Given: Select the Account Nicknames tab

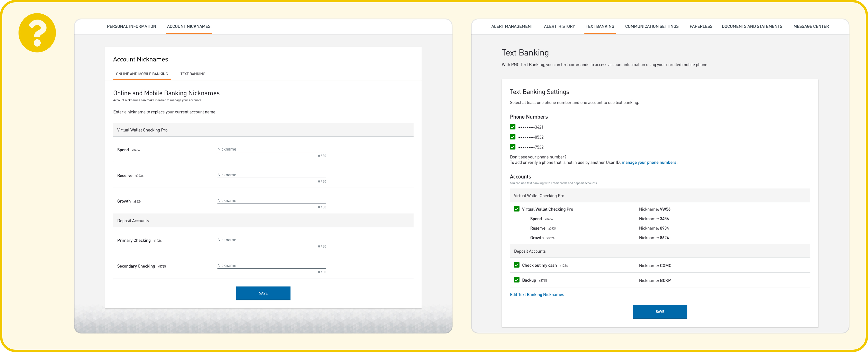Looking at the screenshot, I should coord(189,26).
